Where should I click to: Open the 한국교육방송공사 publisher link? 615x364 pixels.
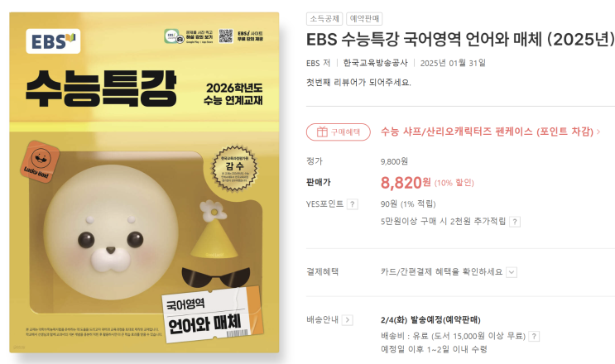pyautogui.click(x=375, y=63)
